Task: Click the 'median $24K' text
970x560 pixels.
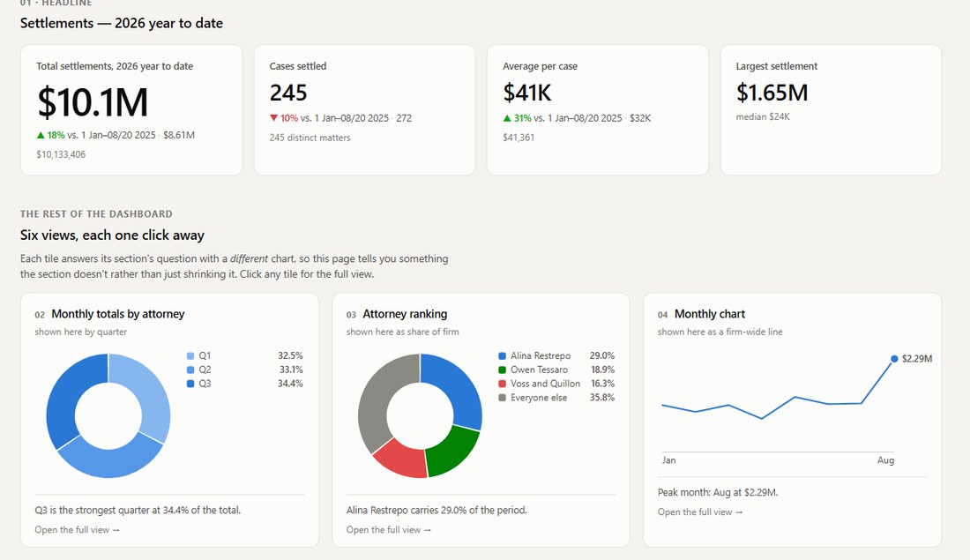Action: (x=763, y=116)
